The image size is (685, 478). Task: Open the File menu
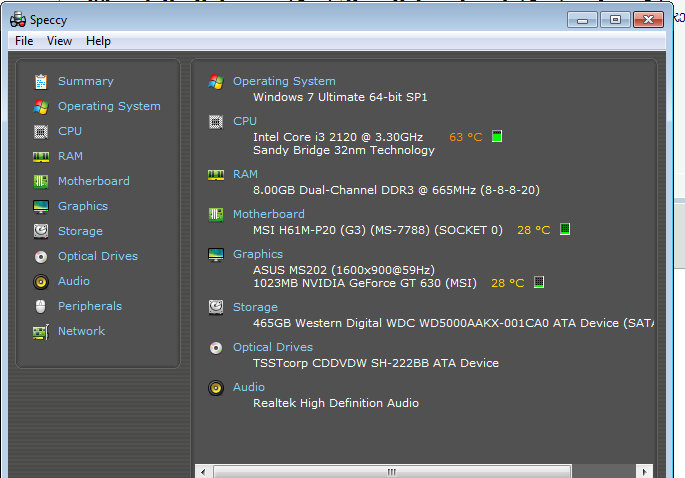(24, 41)
